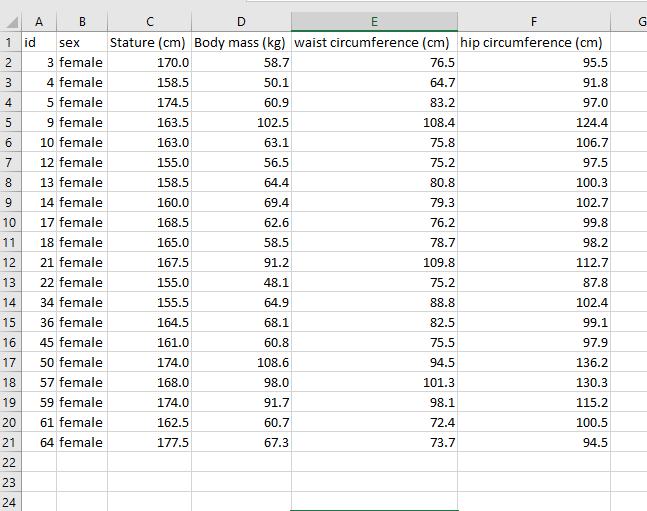Select id cell 45
Viewport: 647px width, 511px height.
39,342
